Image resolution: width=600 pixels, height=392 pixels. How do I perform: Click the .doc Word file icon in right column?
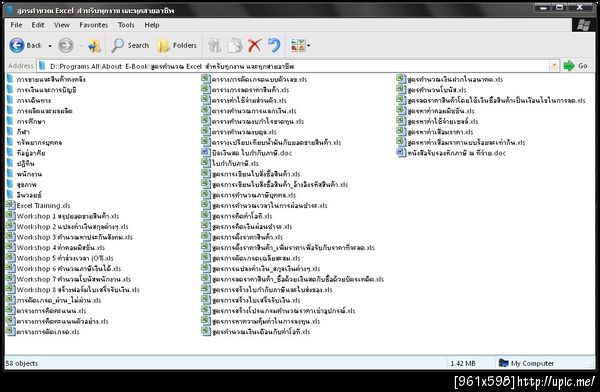pos(401,152)
